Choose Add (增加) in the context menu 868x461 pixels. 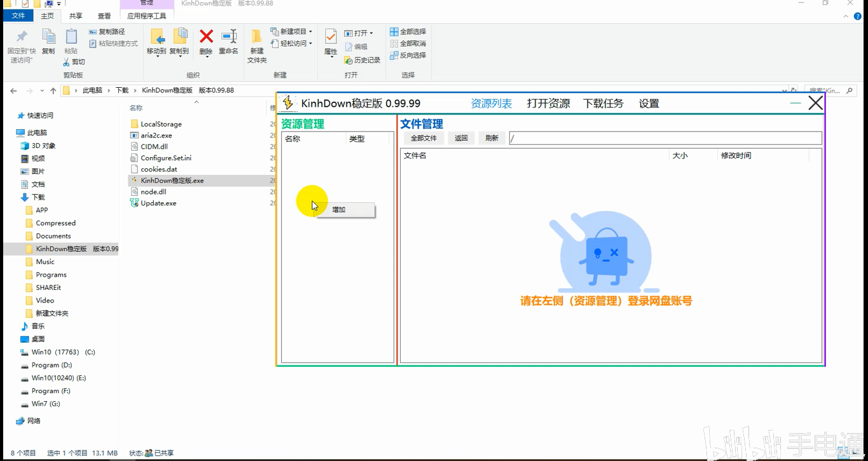click(x=345, y=210)
